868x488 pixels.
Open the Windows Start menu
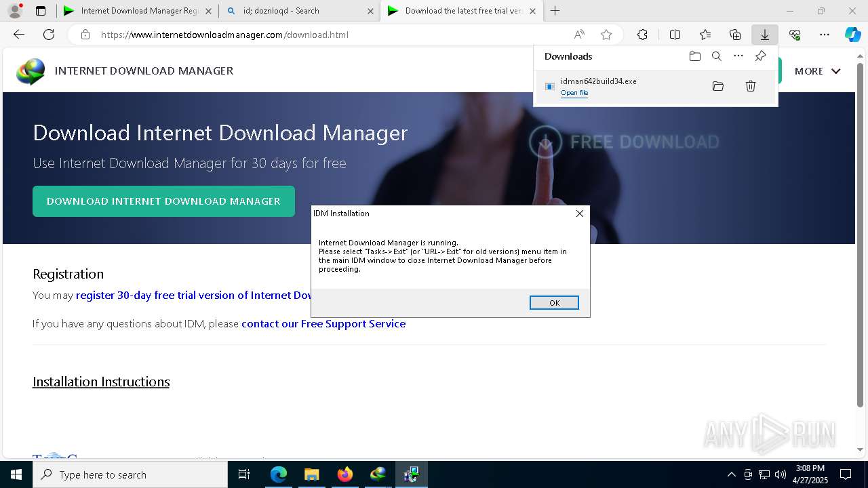16,474
